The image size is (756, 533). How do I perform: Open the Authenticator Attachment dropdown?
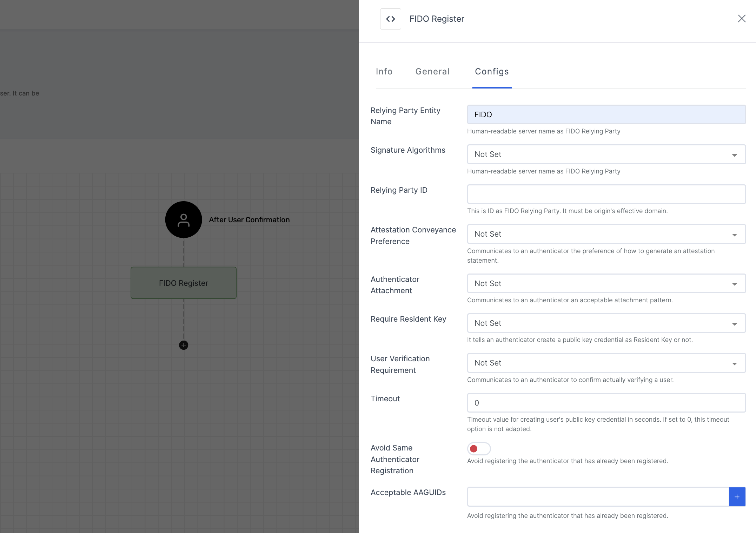click(x=606, y=284)
